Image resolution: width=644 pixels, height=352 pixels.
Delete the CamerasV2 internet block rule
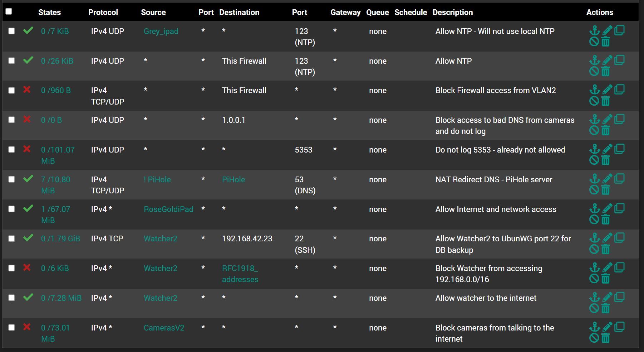tap(605, 338)
